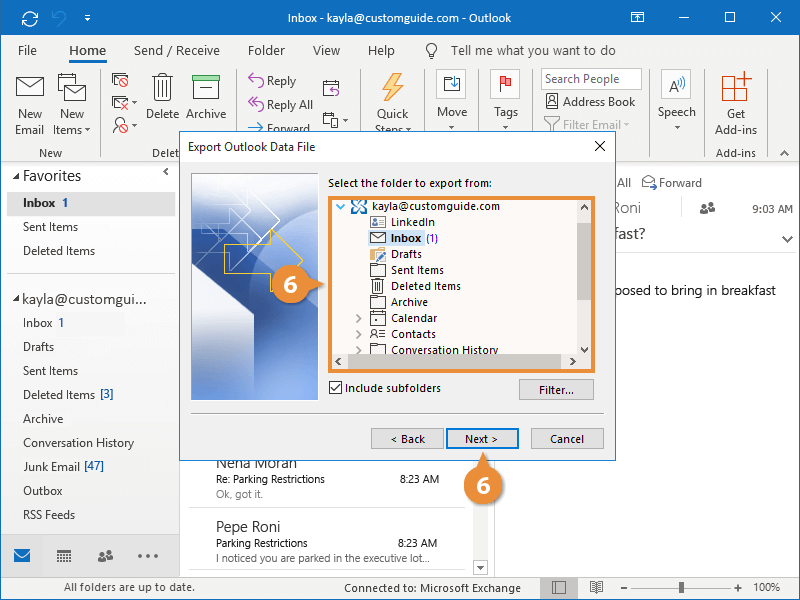800x600 pixels.
Task: Click the Next > button
Action: tap(482, 439)
